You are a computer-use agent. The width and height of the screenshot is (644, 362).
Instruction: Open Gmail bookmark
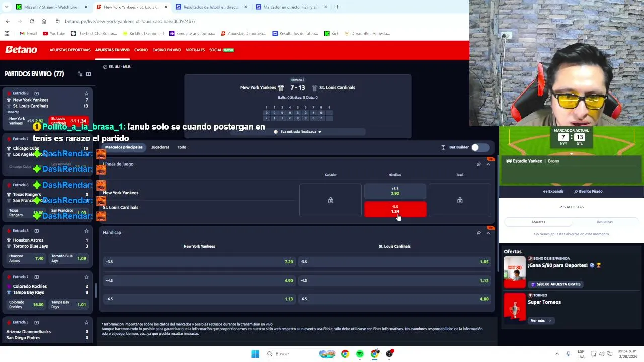click(x=28, y=33)
